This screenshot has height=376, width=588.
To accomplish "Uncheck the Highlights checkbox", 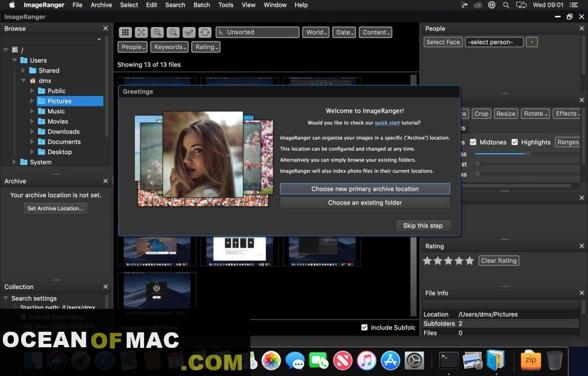I will 514,142.
